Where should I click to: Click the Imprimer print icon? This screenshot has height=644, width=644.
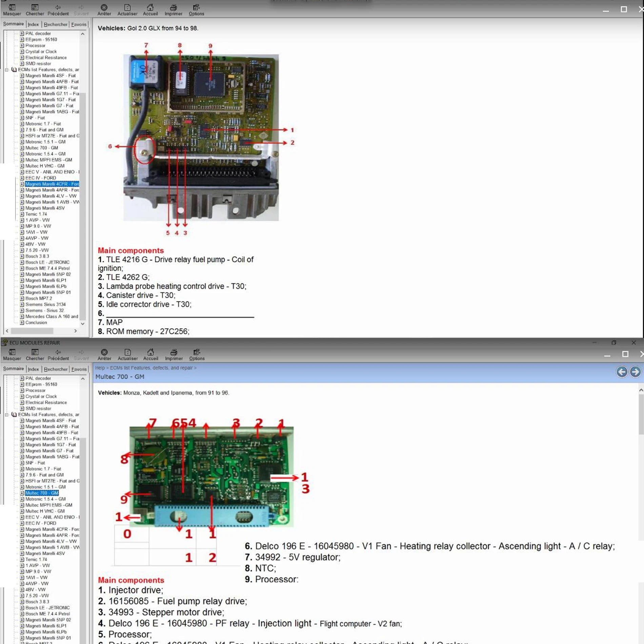173,7
